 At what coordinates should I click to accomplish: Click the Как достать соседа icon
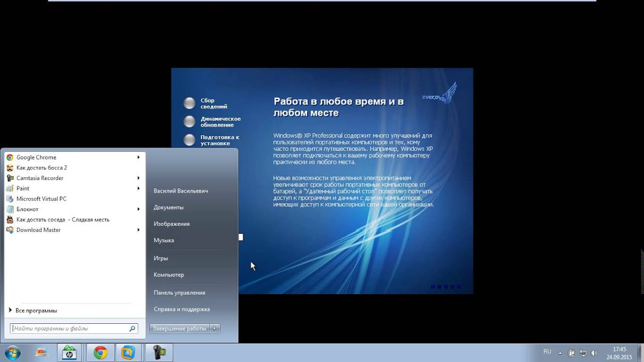coord(10,220)
